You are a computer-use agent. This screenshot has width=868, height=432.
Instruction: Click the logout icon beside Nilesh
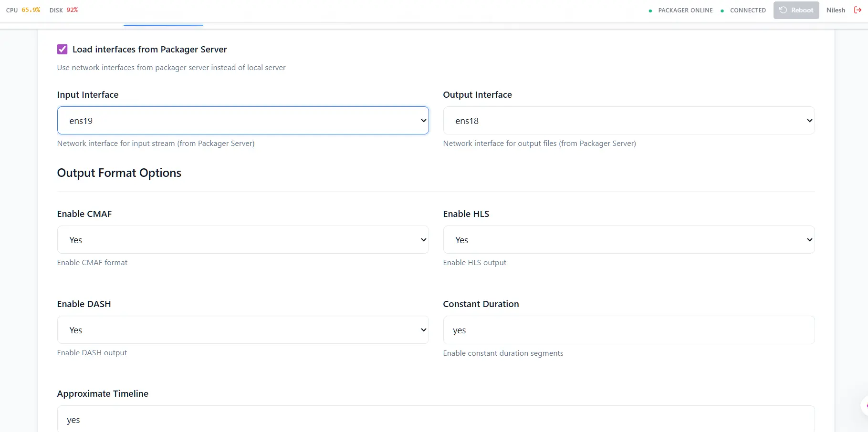click(858, 10)
